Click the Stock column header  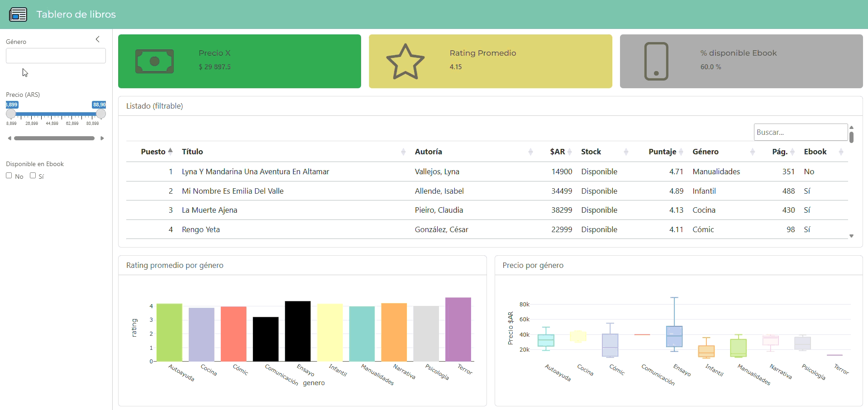tap(591, 152)
